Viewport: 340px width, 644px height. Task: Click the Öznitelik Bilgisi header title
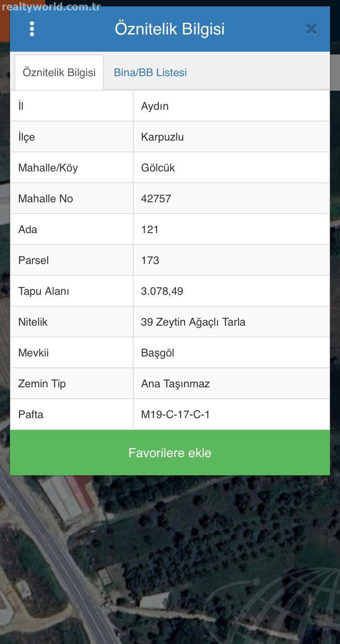[x=170, y=29]
